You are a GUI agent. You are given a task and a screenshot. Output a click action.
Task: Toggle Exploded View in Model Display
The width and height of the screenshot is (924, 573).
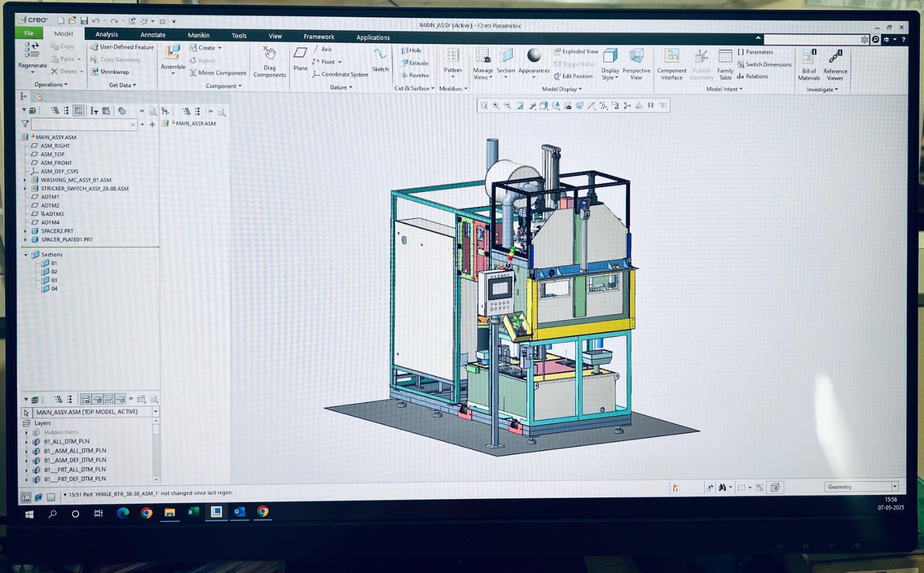576,51
